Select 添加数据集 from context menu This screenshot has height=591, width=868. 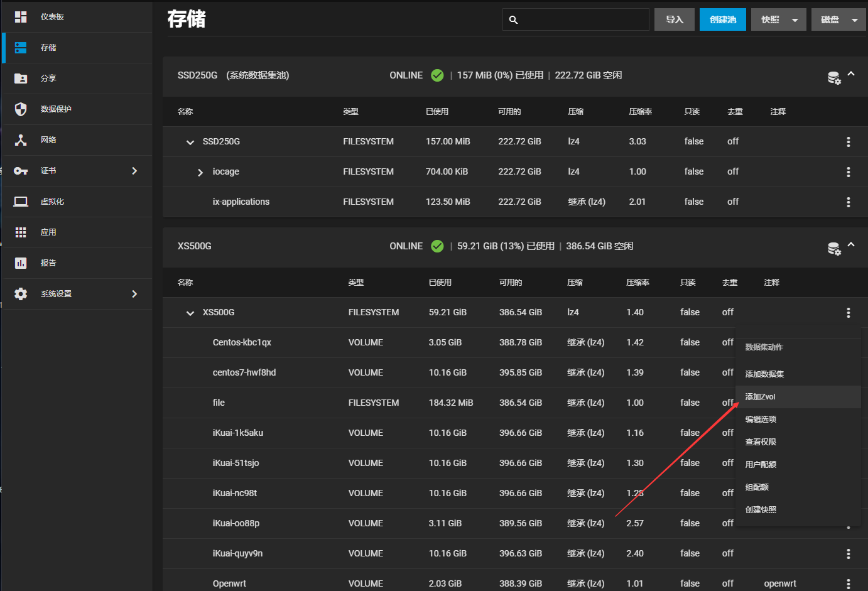click(764, 374)
